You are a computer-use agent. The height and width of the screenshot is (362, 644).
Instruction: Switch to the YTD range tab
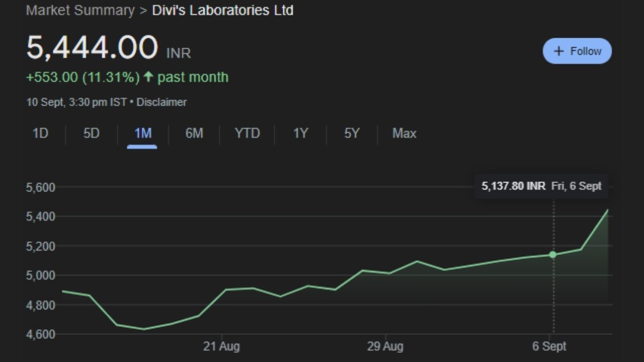click(247, 133)
